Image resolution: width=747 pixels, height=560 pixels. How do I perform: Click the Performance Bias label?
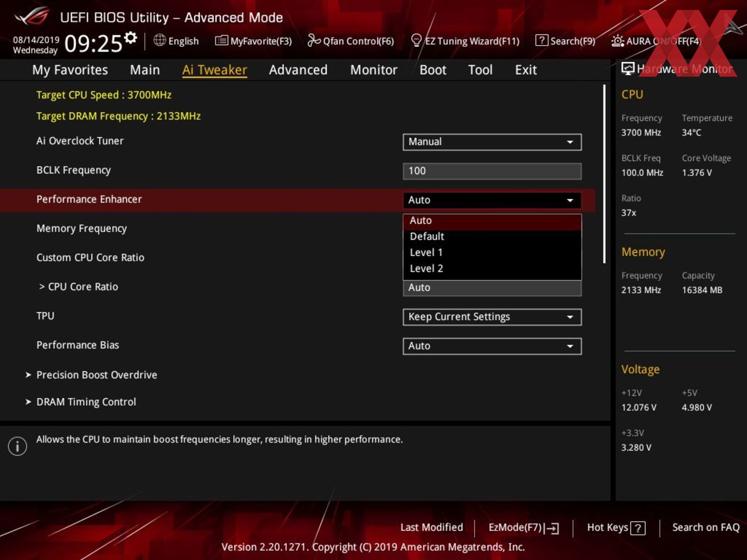[x=77, y=345]
